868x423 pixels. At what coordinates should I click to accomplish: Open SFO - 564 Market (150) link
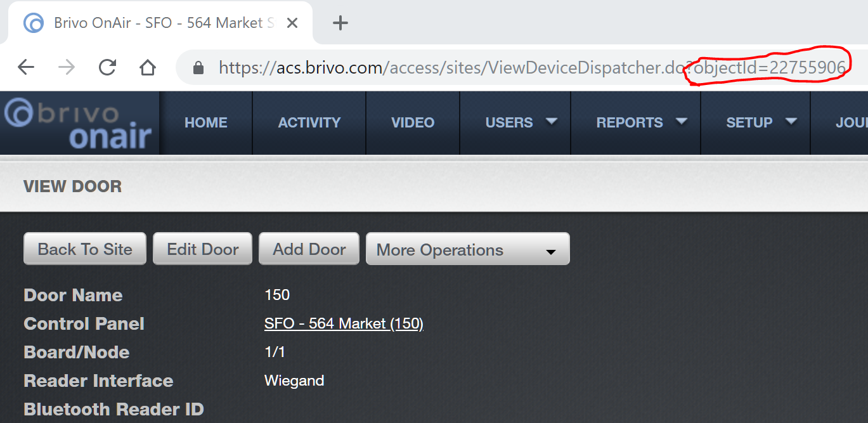[344, 323]
